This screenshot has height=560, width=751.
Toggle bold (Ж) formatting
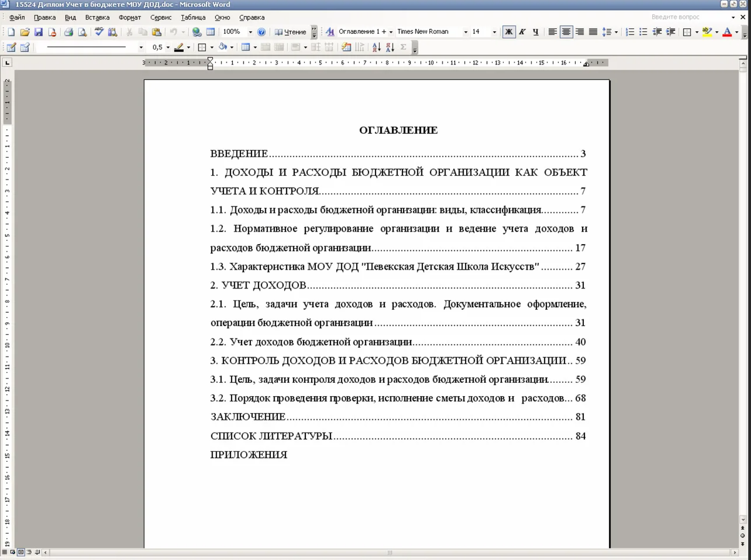point(509,32)
